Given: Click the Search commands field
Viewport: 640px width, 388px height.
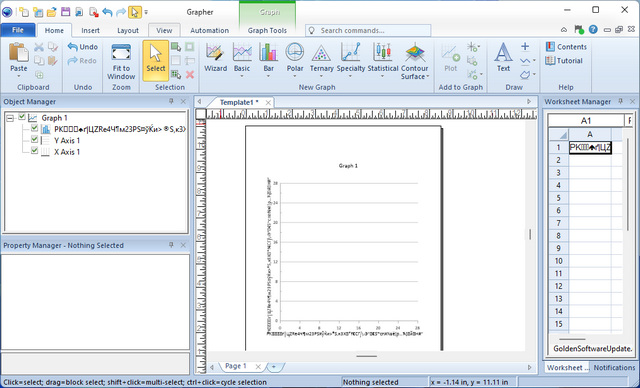Looking at the screenshot, I should [x=368, y=31].
